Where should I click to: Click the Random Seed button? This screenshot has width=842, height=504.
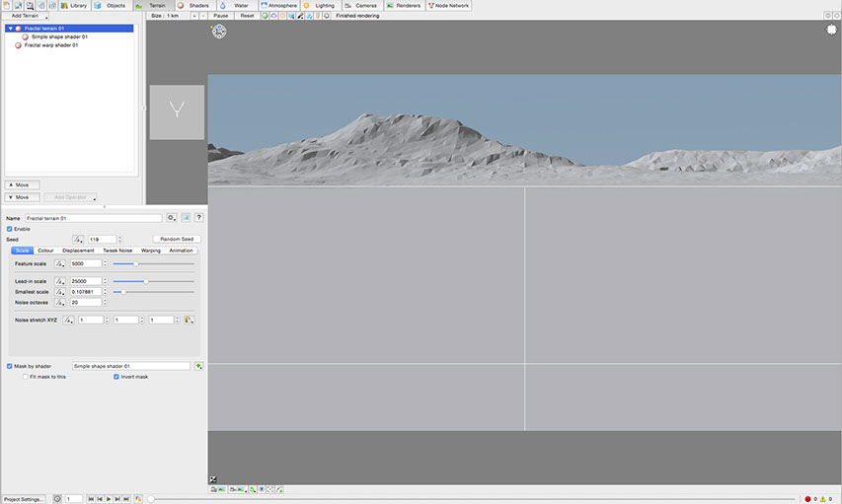(178, 239)
